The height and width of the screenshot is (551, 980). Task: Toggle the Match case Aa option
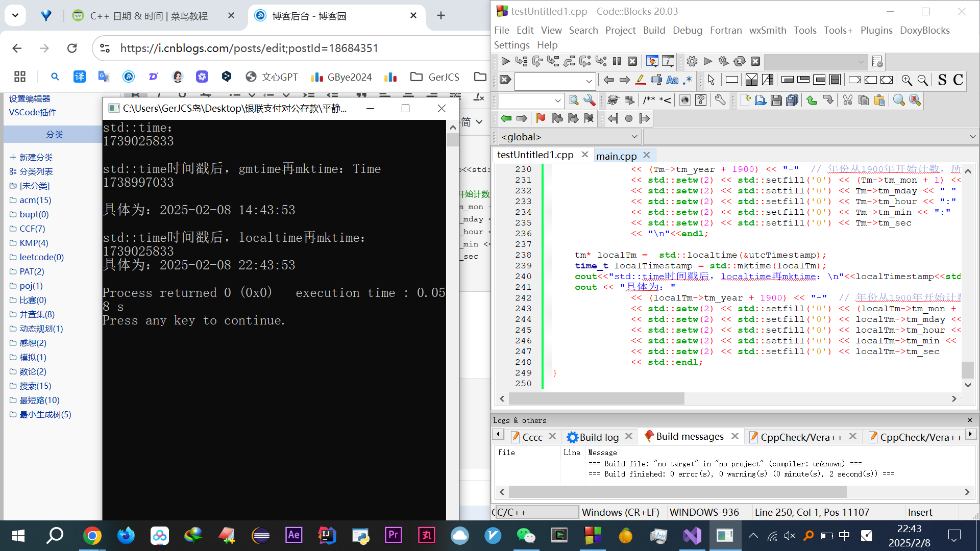672,80
